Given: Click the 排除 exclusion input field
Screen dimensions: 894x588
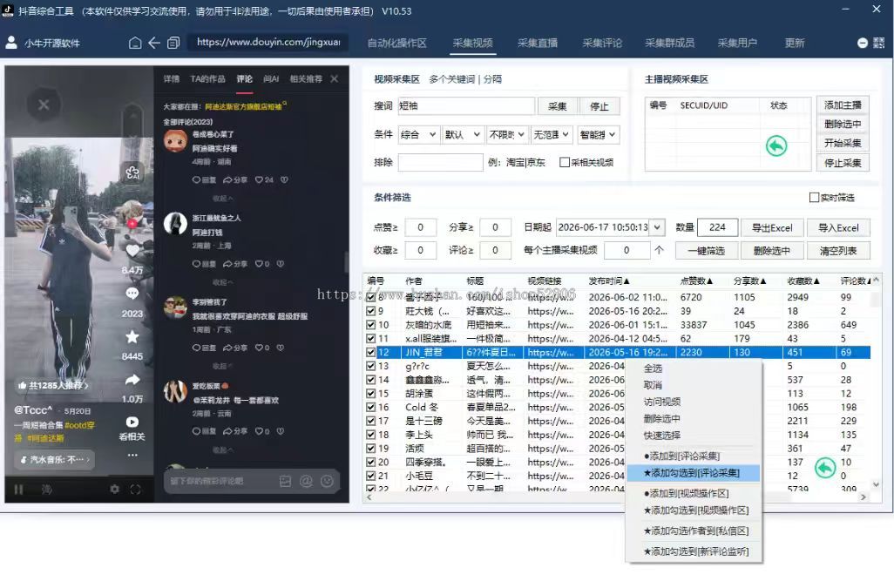Looking at the screenshot, I should coord(440,162).
